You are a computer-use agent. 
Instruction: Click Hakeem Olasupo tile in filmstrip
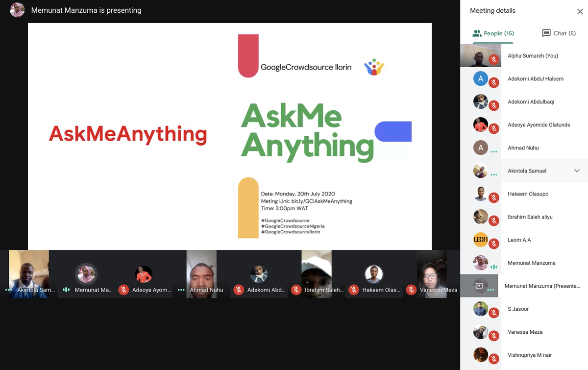pyautogui.click(x=373, y=273)
